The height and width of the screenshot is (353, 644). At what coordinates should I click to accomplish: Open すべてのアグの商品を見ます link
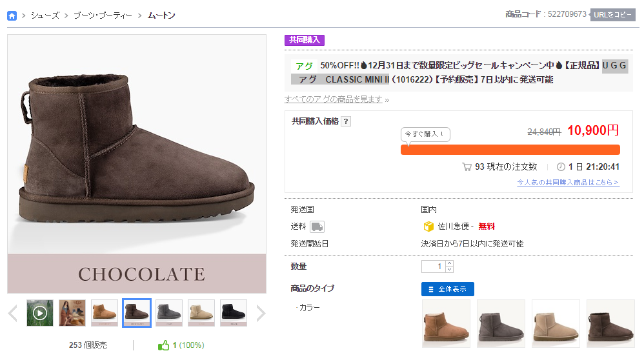(334, 99)
